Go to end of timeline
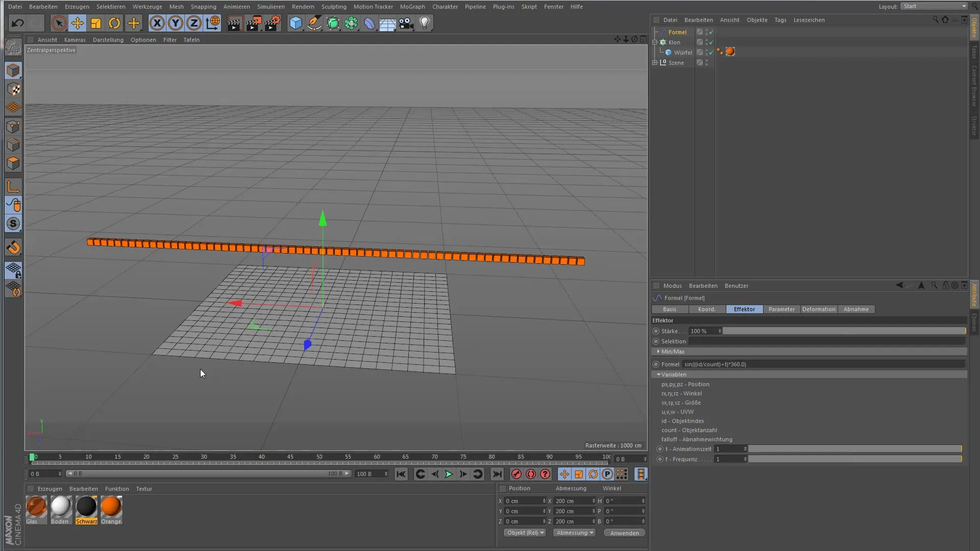 (x=497, y=474)
